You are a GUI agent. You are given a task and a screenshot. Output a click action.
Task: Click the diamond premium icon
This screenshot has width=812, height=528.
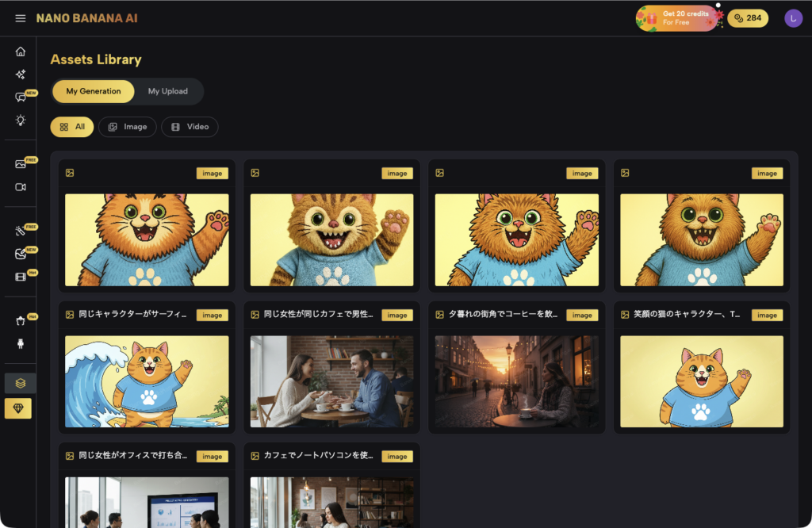coord(18,408)
